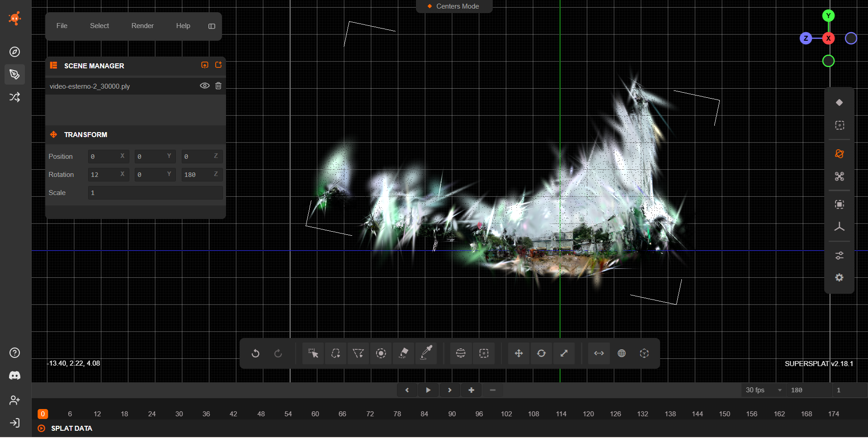
Task: Activate the Scale tool
Action: click(564, 353)
